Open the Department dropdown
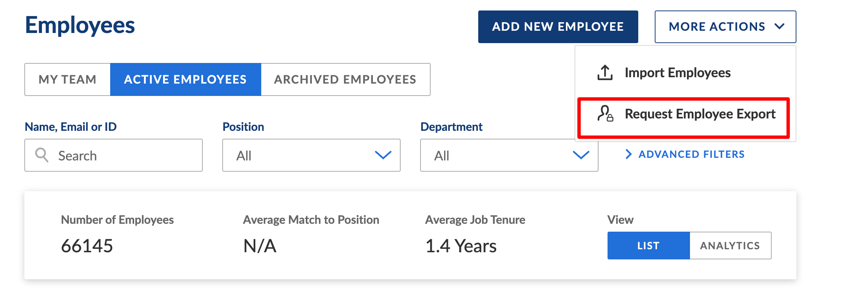This screenshot has height=289, width=868. coord(509,155)
